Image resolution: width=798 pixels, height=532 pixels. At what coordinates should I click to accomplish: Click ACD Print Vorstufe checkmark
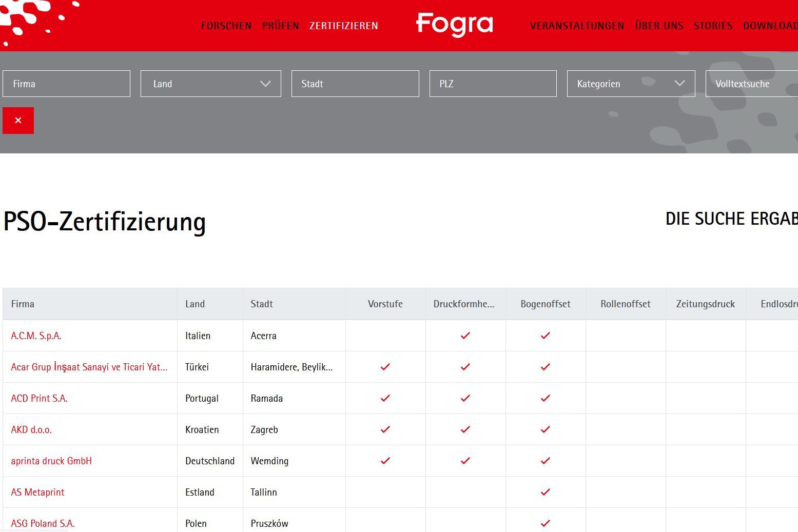pyautogui.click(x=385, y=398)
